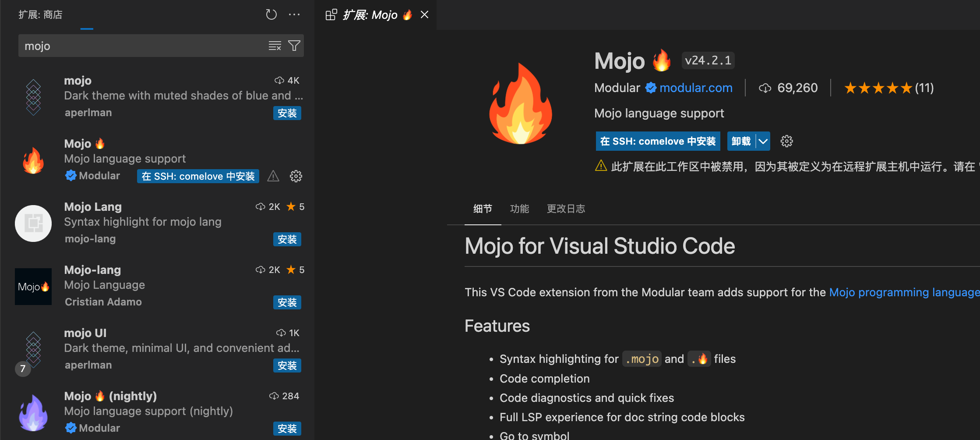The height and width of the screenshot is (440, 980).
Task: Click the mojo UI extension title
Action: coord(85,333)
